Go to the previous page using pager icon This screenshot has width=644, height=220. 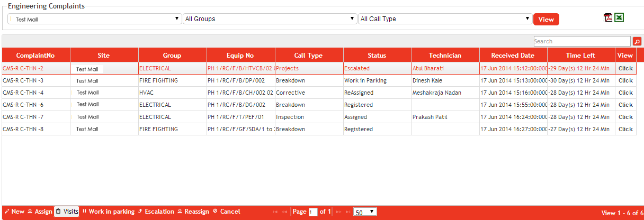tap(284, 212)
